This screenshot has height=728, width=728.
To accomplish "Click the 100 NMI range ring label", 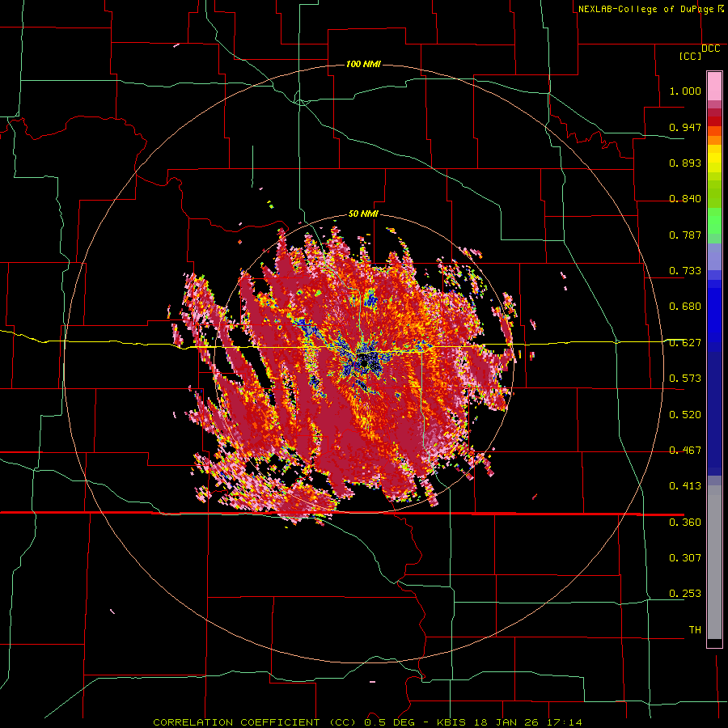I will click(363, 64).
